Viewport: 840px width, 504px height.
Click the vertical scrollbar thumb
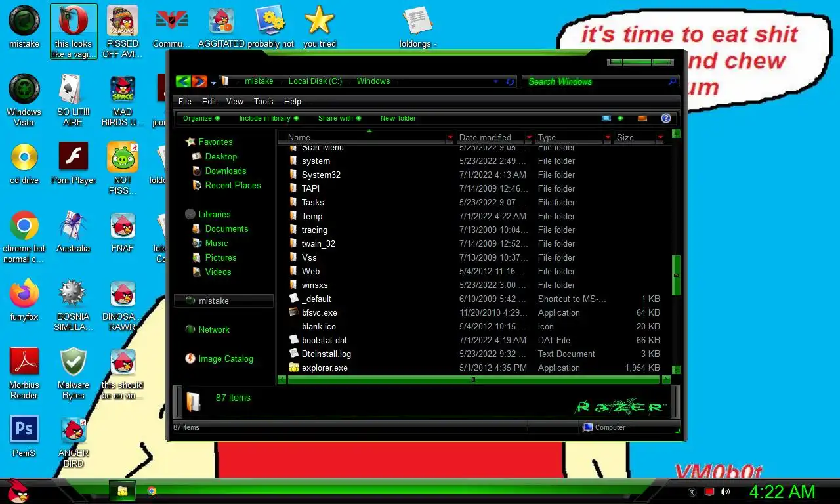676,274
